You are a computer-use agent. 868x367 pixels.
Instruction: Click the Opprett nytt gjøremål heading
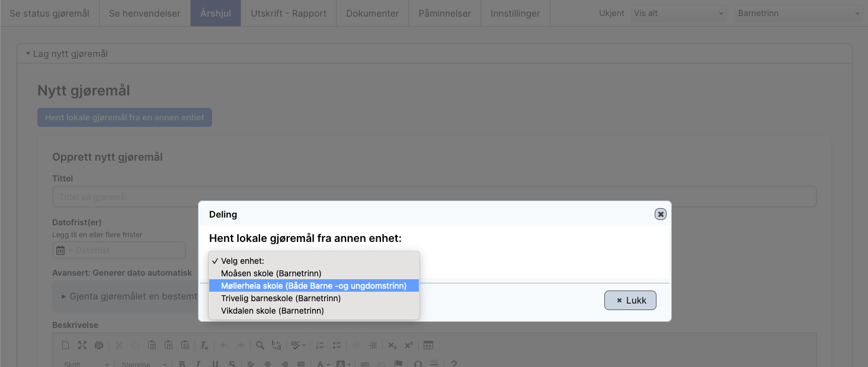(x=107, y=157)
